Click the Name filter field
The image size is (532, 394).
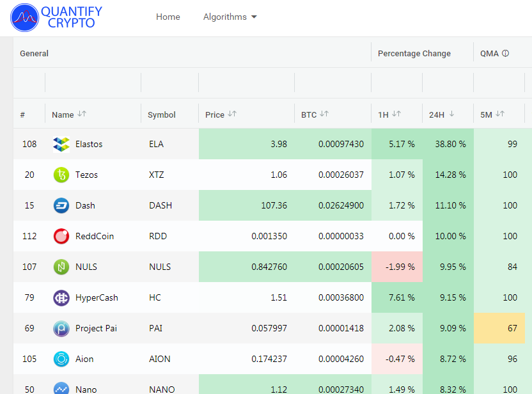pos(93,83)
